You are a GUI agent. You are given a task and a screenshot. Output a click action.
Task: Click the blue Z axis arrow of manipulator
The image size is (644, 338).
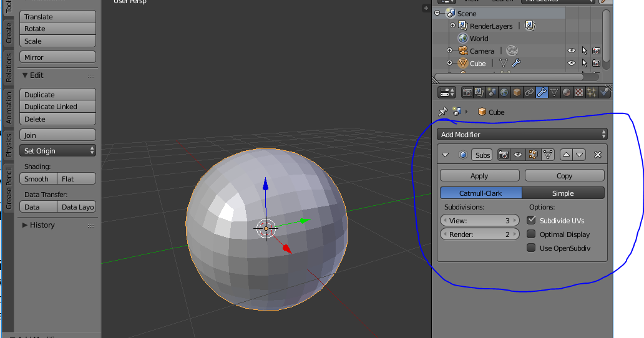coord(266,185)
